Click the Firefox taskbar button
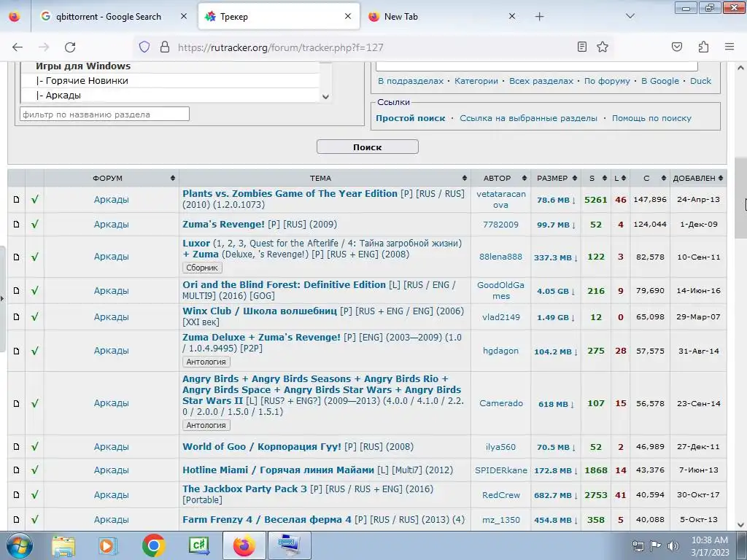The width and height of the screenshot is (747, 560). (x=244, y=546)
